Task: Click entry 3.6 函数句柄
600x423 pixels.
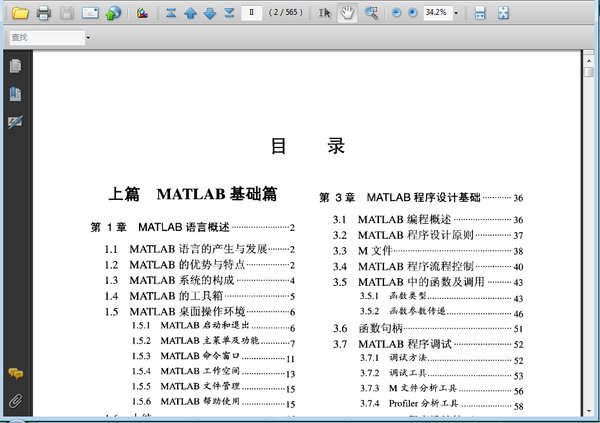Action: tap(428, 328)
